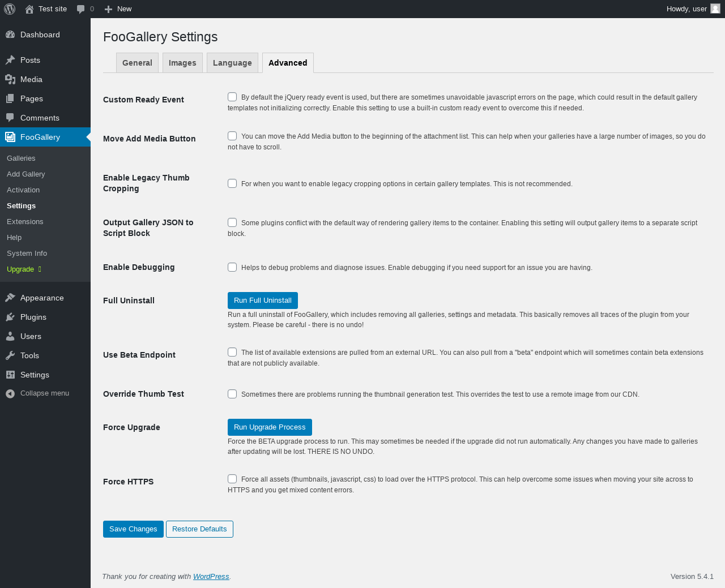Switch to the General tab
Screen dimensions: 725x588
(x=137, y=63)
